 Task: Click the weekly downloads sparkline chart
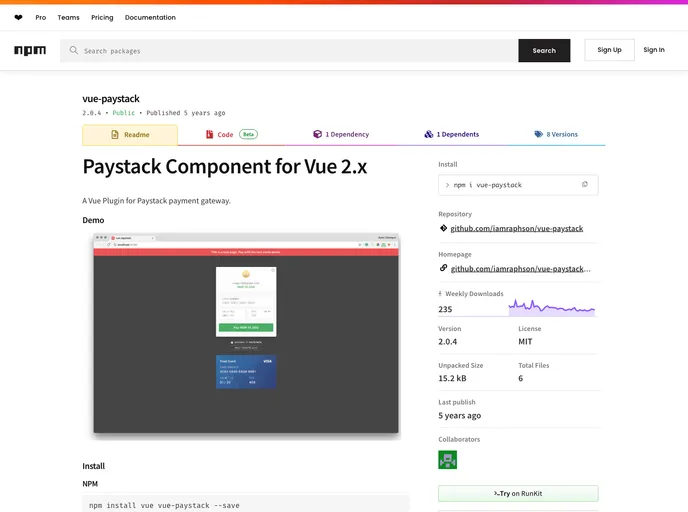552,307
